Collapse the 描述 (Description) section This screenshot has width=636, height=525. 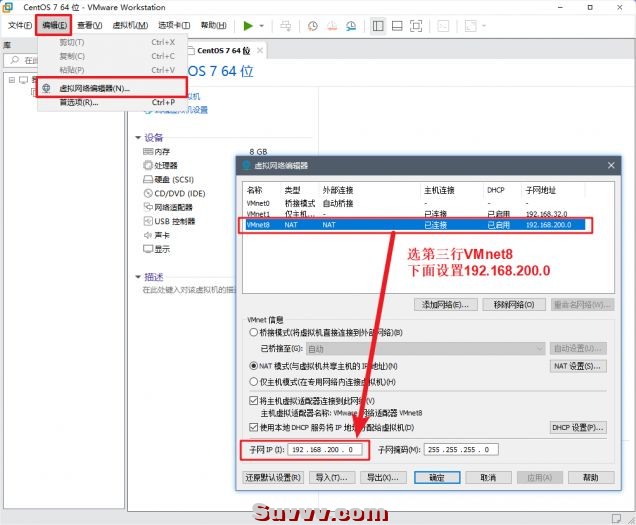point(138,277)
